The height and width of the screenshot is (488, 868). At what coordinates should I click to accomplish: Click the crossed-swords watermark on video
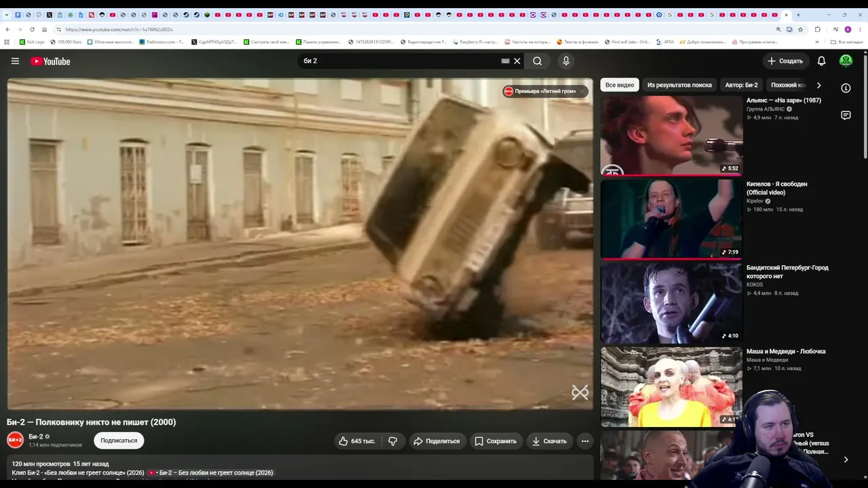pyautogui.click(x=580, y=392)
